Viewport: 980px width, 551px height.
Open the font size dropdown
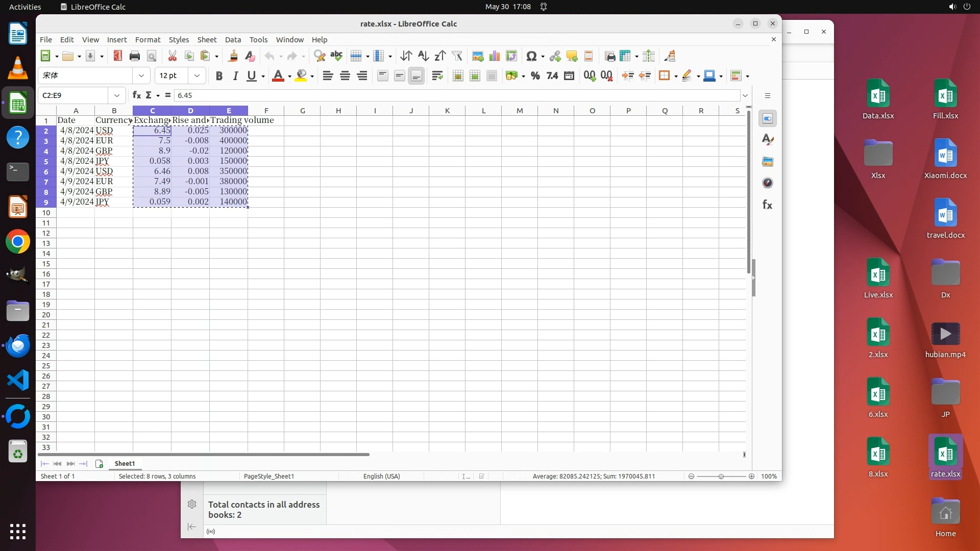197,76
